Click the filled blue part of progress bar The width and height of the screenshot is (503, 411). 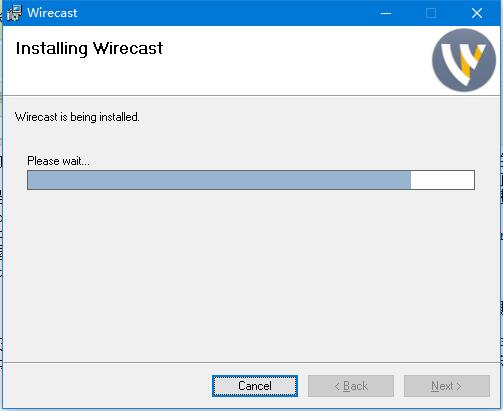coord(219,180)
